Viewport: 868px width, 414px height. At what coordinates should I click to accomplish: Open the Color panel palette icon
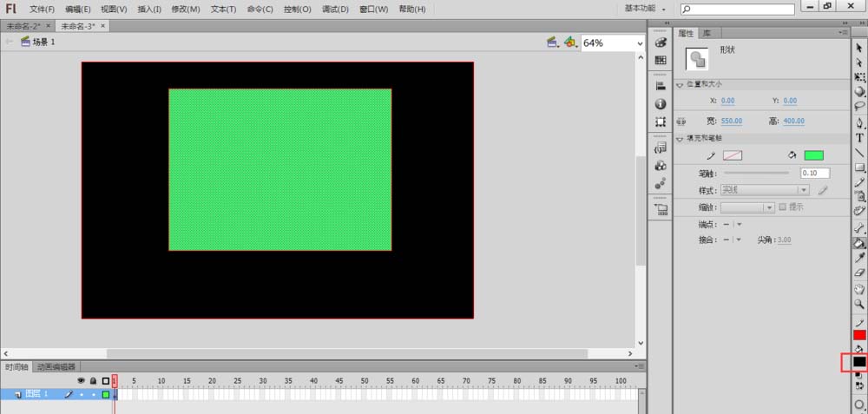661,43
